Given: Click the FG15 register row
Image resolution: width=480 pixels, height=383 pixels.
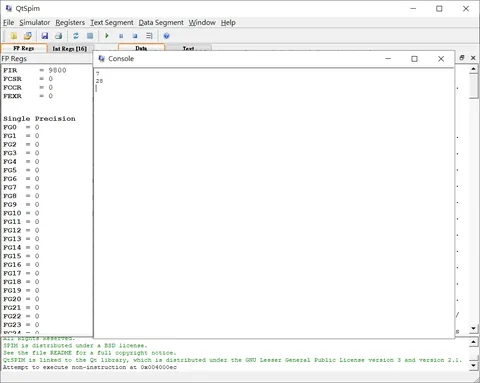Looking at the screenshot, I should tap(21, 256).
